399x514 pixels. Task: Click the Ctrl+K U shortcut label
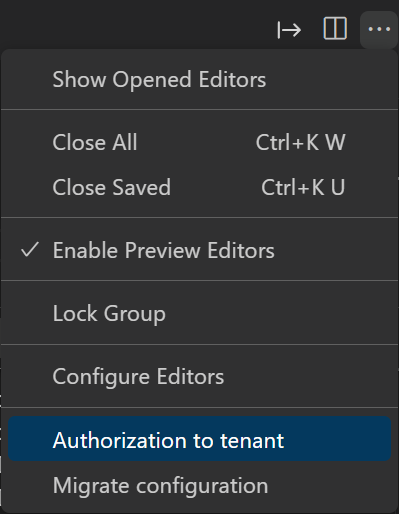point(303,187)
